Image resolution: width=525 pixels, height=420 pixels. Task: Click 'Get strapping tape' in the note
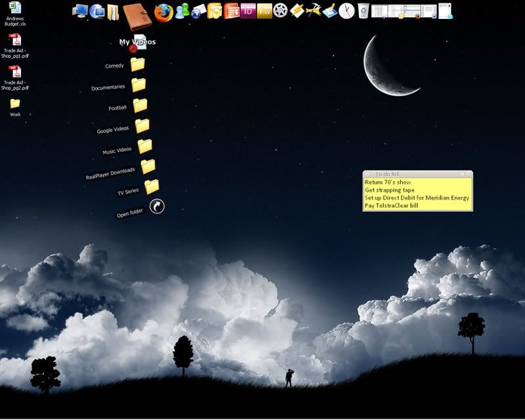point(389,190)
